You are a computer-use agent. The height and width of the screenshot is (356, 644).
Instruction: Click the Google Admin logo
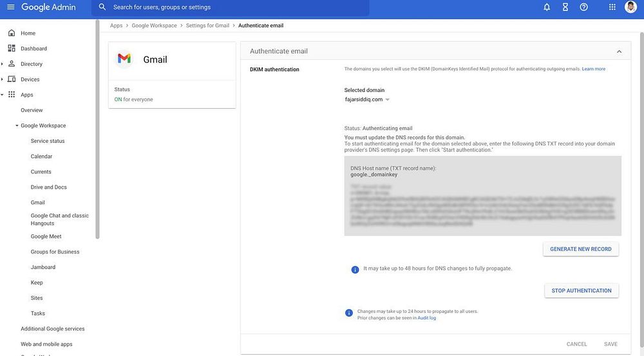point(48,7)
